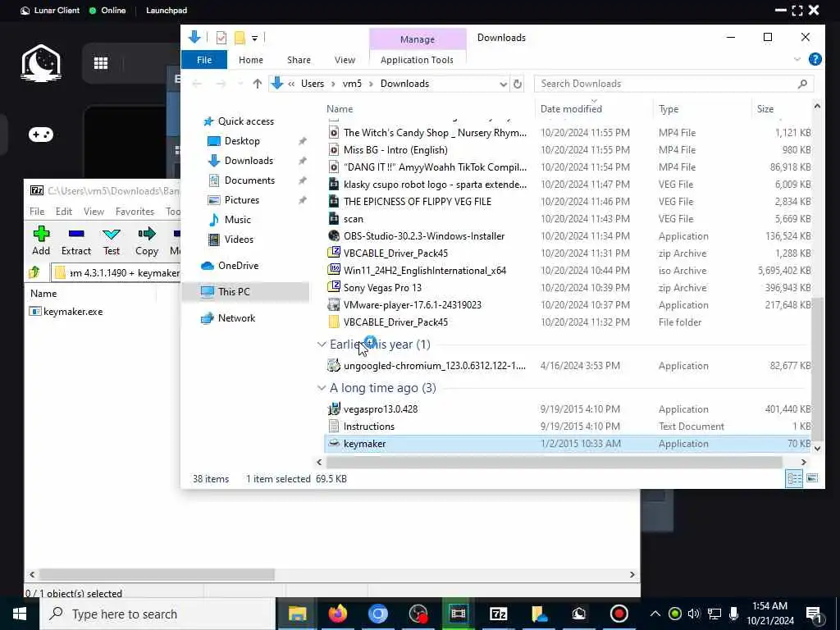Open the Chromium browser taskbar icon
Viewport: 840px width, 630px height.
[x=377, y=614]
